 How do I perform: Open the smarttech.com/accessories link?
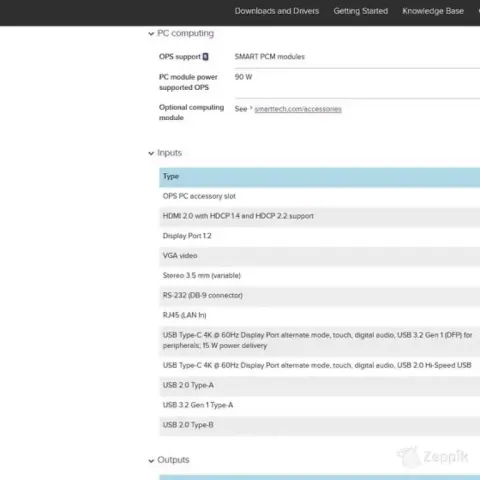298,109
